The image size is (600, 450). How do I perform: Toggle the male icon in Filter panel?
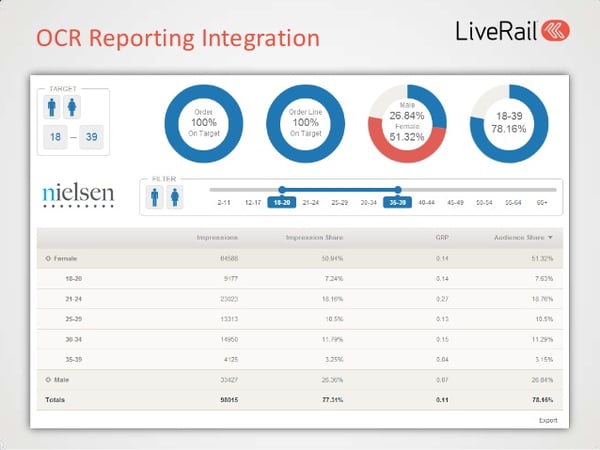(155, 197)
